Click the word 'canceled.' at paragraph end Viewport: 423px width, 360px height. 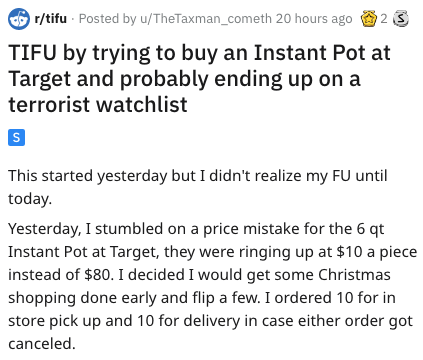coord(42,344)
